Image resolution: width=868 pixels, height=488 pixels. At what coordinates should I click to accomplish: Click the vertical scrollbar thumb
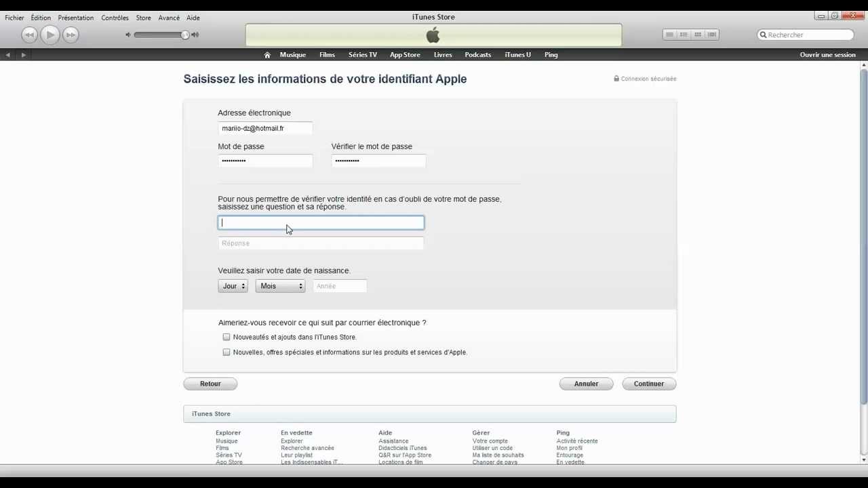pos(863,237)
